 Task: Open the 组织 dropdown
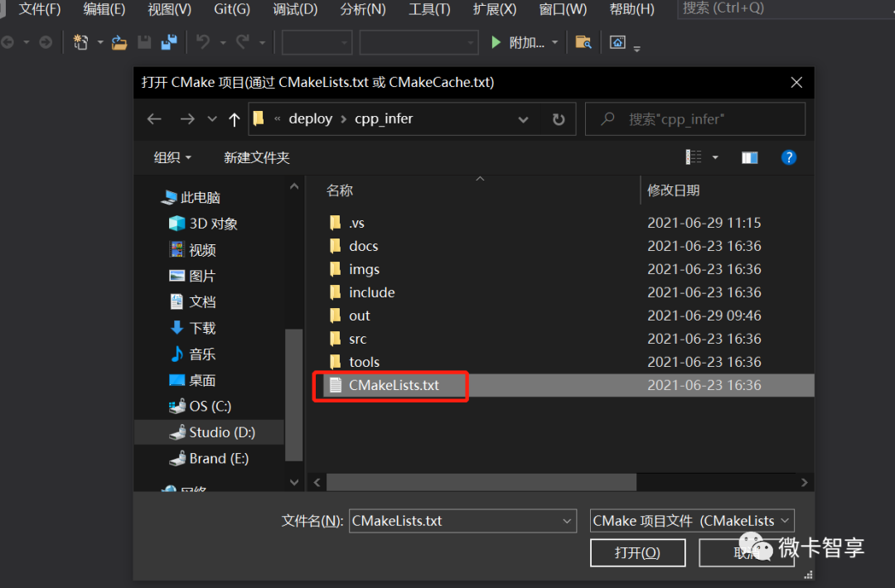coord(172,157)
